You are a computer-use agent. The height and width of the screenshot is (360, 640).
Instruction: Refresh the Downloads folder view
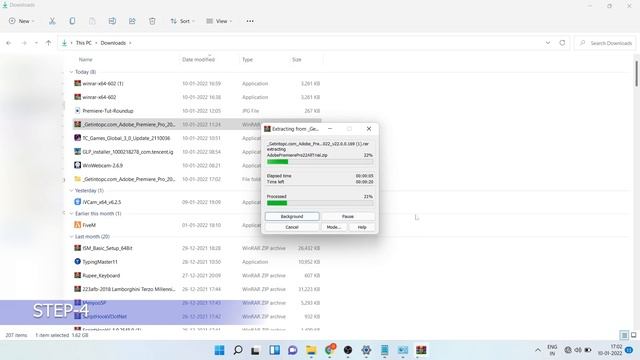pyautogui.click(x=562, y=43)
